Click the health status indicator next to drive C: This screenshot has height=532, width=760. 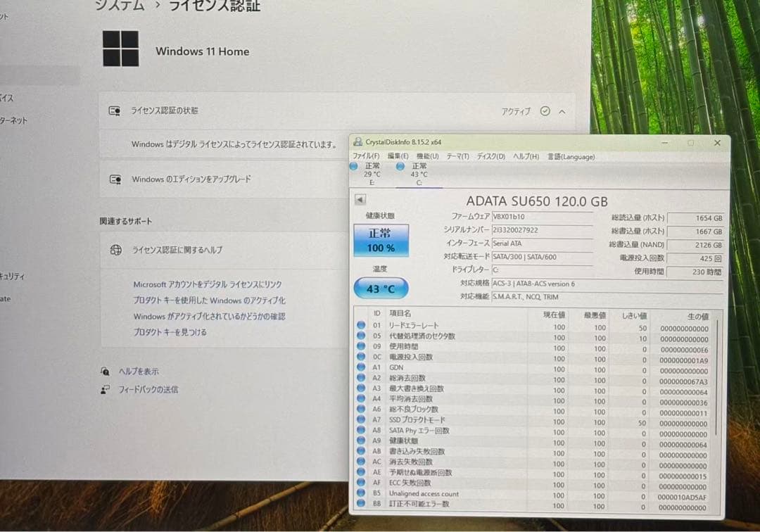click(401, 166)
